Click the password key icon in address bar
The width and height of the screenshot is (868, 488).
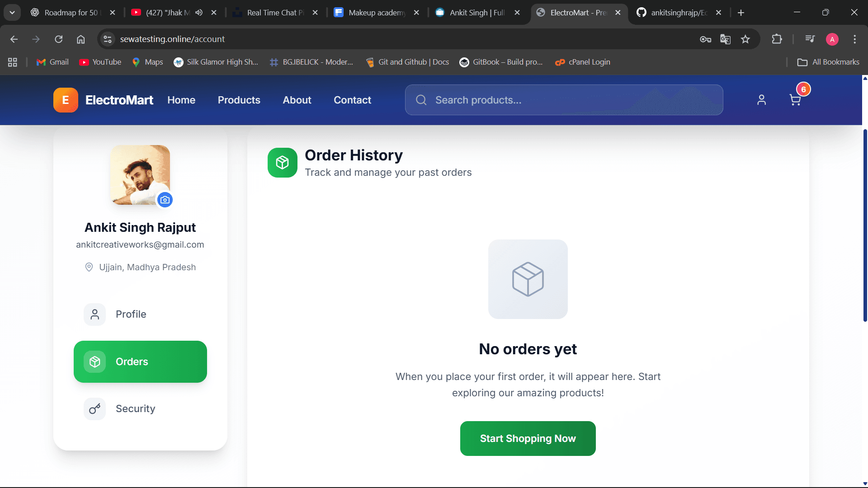coord(705,39)
